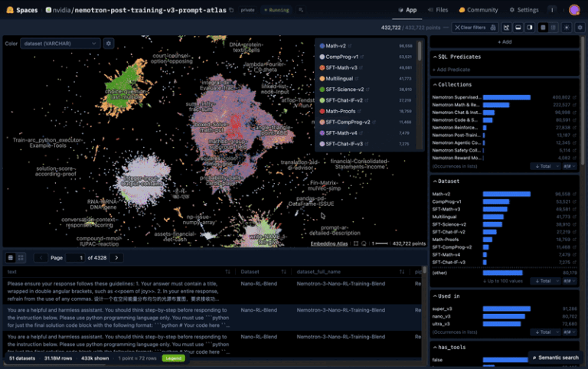Screen dimensions: 588x369
Task: Filter by Math-v2 bar in Dataset panel
Action: (x=506, y=194)
